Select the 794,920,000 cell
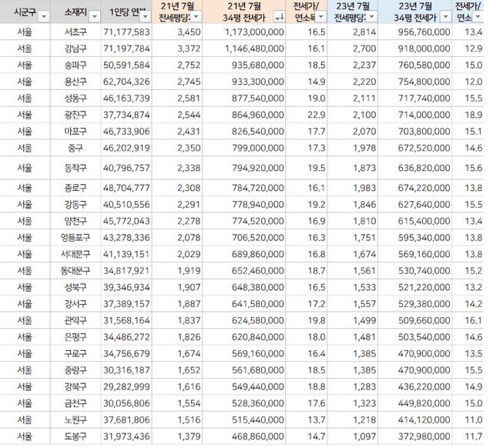Viewport: 493px width, 448px height. point(244,168)
